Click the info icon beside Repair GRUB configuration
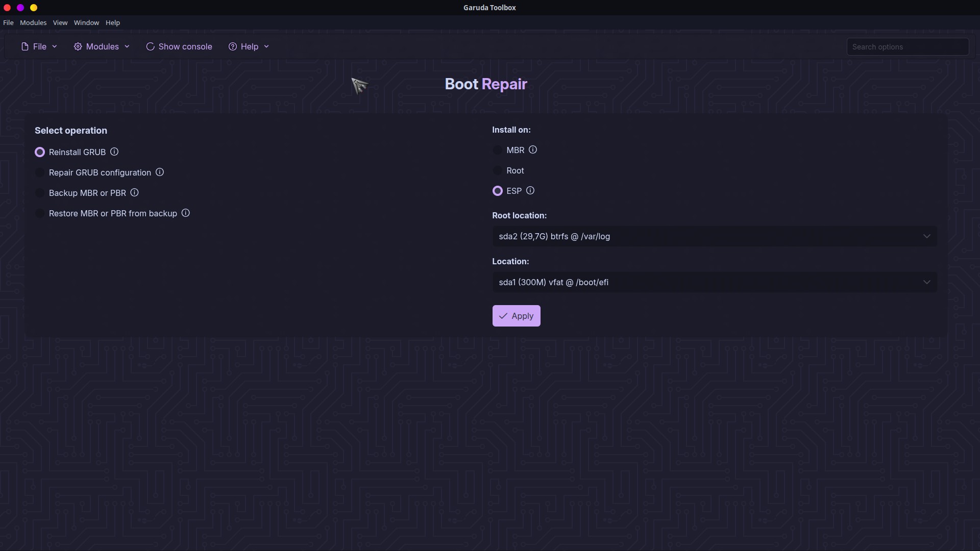 point(160,172)
